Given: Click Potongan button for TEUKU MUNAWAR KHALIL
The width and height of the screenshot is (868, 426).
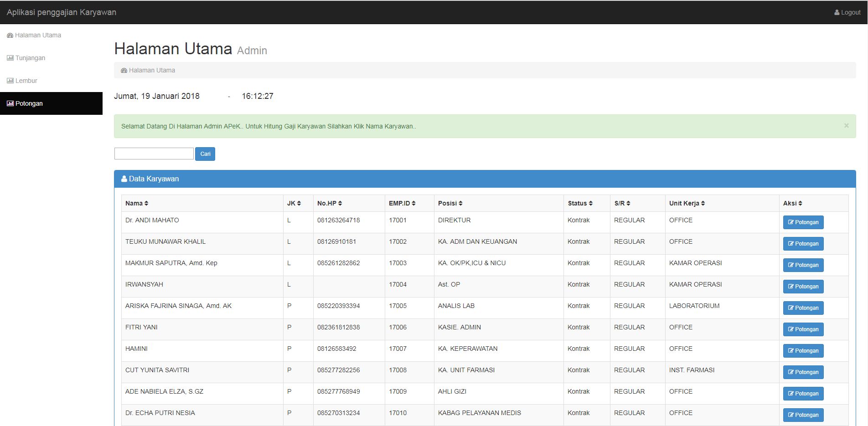Looking at the screenshot, I should (803, 244).
